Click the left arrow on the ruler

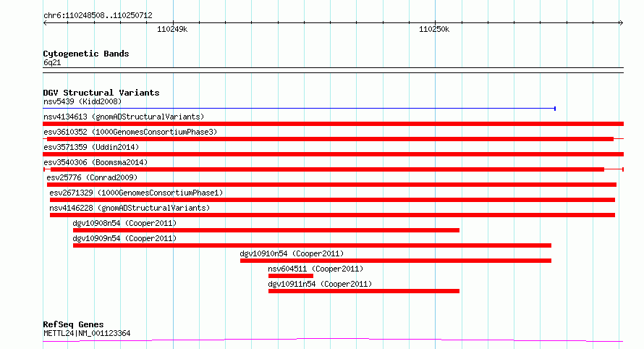click(45, 23)
